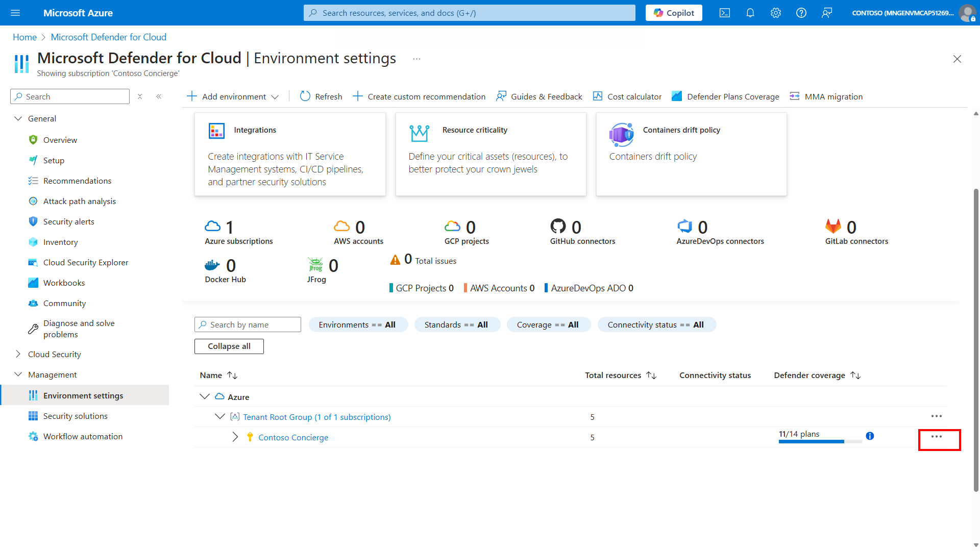
Task: Open the Cloud Shell terminal icon
Action: click(724, 13)
